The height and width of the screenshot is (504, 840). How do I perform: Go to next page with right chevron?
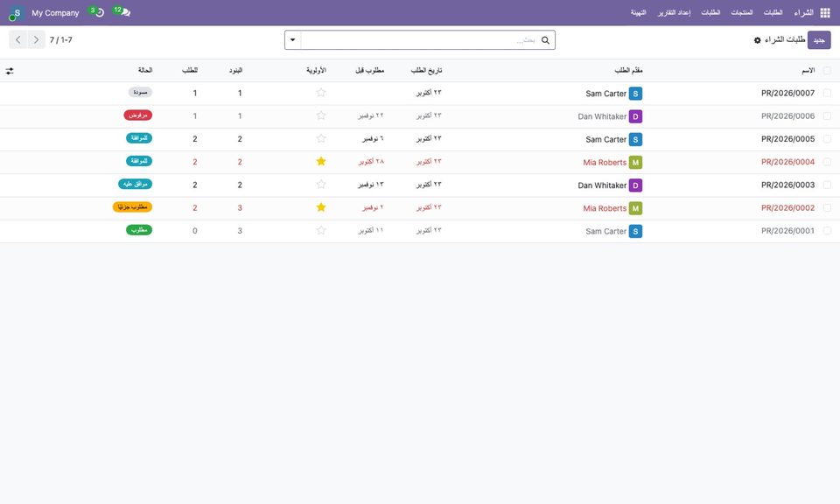pos(36,39)
